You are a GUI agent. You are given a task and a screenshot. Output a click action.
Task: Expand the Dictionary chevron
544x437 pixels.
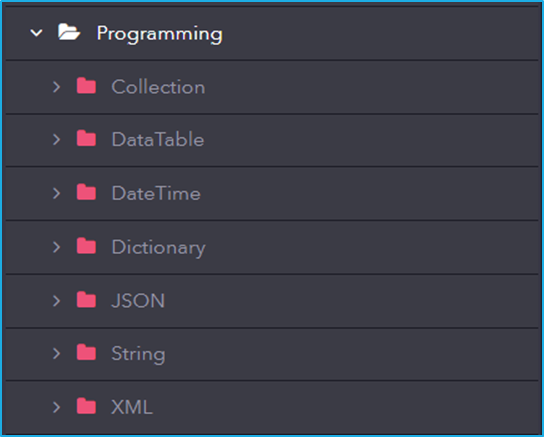(x=57, y=247)
